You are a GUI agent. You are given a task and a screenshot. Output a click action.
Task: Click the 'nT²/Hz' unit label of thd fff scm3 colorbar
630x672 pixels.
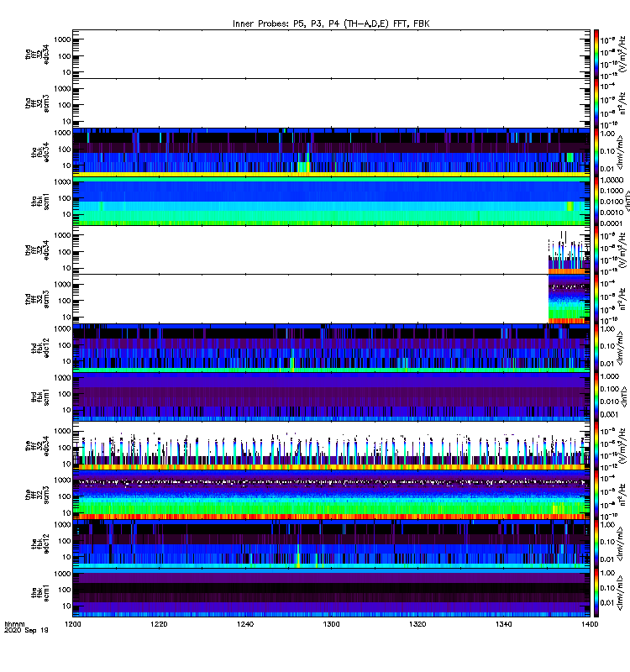[x=622, y=300]
